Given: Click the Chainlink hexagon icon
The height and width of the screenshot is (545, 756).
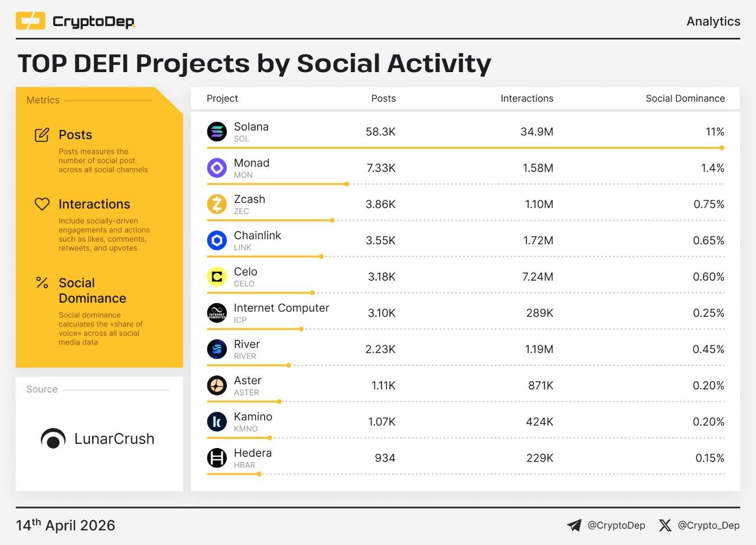Looking at the screenshot, I should click(x=217, y=241).
